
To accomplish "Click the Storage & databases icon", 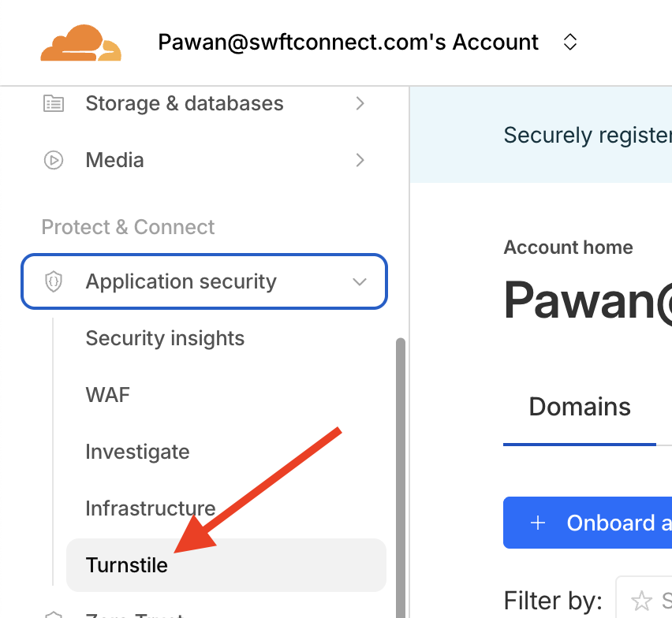I will pos(54,103).
